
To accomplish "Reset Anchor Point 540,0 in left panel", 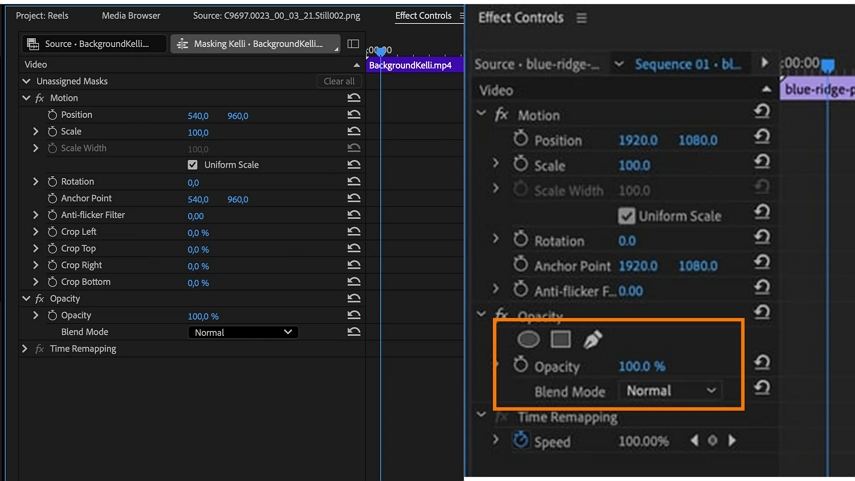I will [354, 199].
